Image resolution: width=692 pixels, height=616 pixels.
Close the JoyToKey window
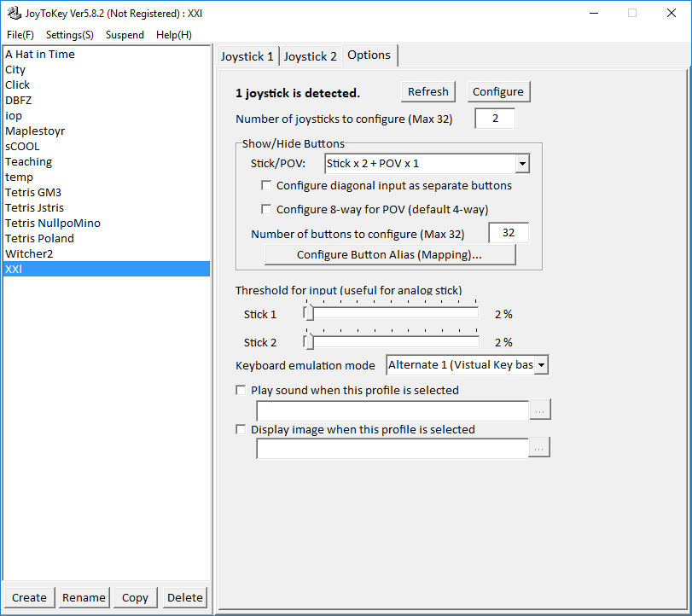pyautogui.click(x=672, y=14)
